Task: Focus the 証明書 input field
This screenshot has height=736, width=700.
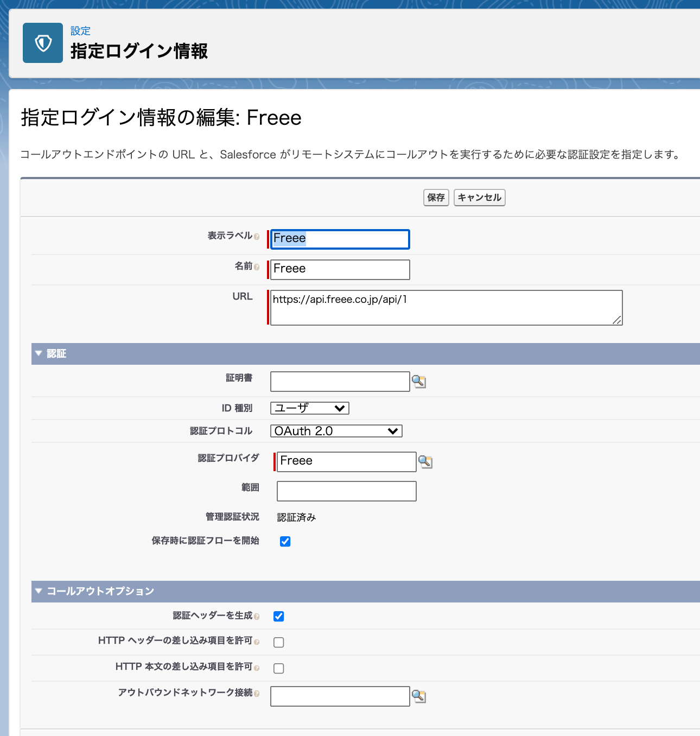Action: tap(340, 382)
